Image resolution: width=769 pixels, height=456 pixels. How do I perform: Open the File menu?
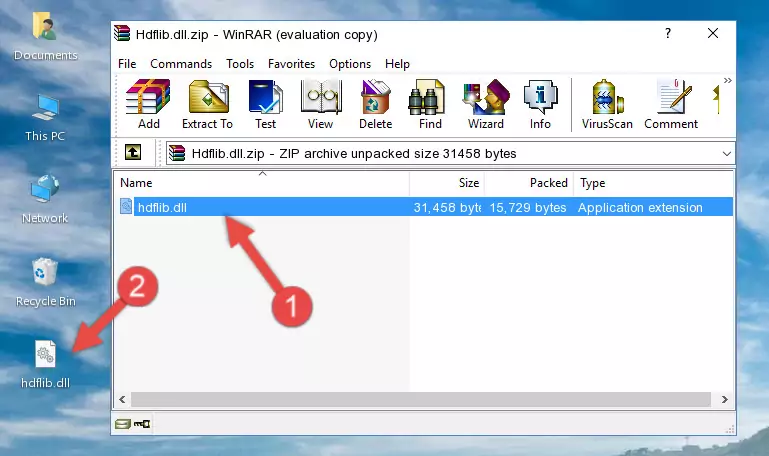(x=127, y=64)
